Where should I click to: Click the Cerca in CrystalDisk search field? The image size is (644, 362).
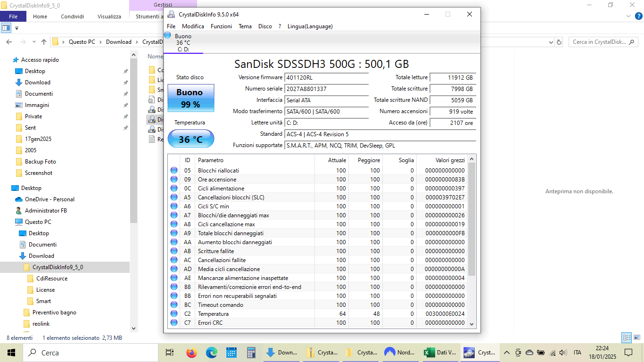603,42
